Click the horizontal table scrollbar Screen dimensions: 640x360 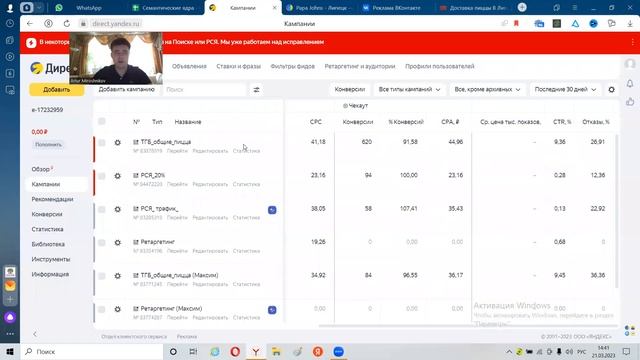[467, 326]
